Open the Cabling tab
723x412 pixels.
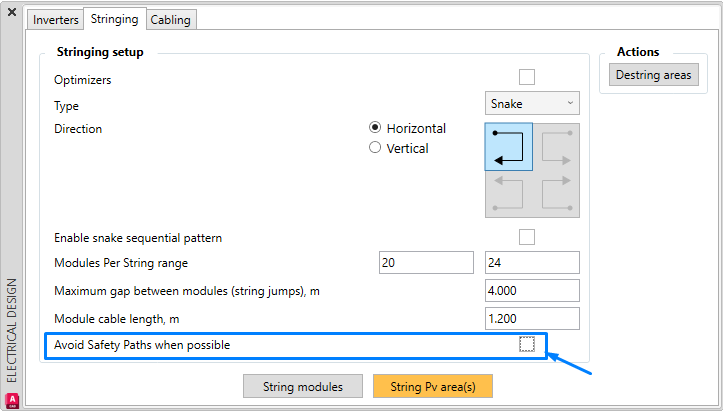click(x=171, y=20)
